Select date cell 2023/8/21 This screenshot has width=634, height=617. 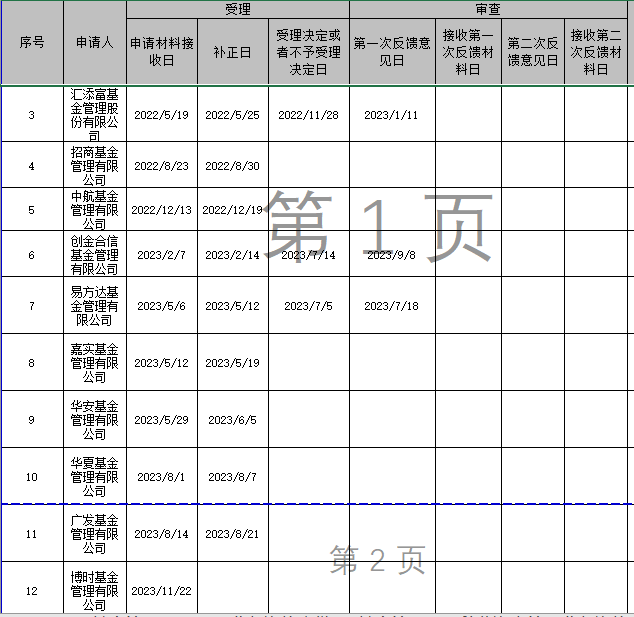(232, 534)
